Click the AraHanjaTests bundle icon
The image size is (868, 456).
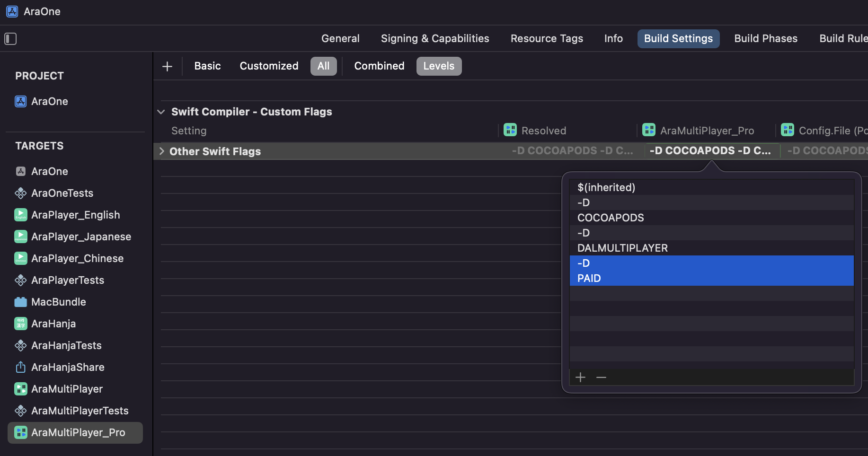[21, 345]
